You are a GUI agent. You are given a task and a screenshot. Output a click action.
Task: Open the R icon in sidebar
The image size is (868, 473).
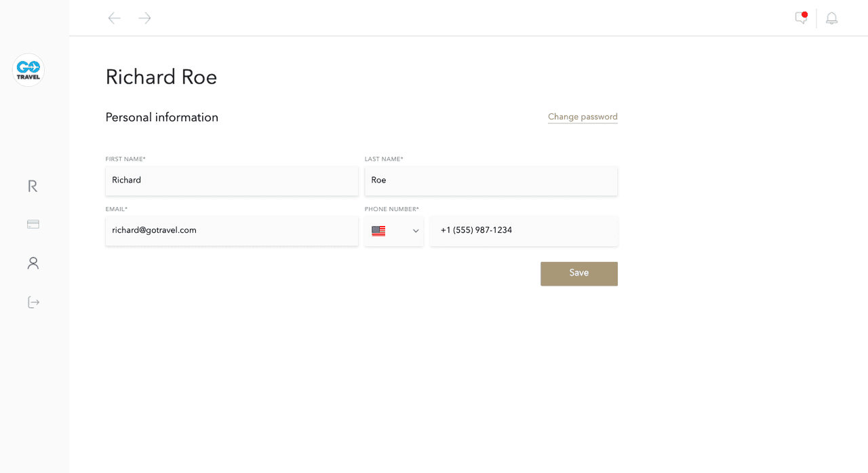[33, 186]
